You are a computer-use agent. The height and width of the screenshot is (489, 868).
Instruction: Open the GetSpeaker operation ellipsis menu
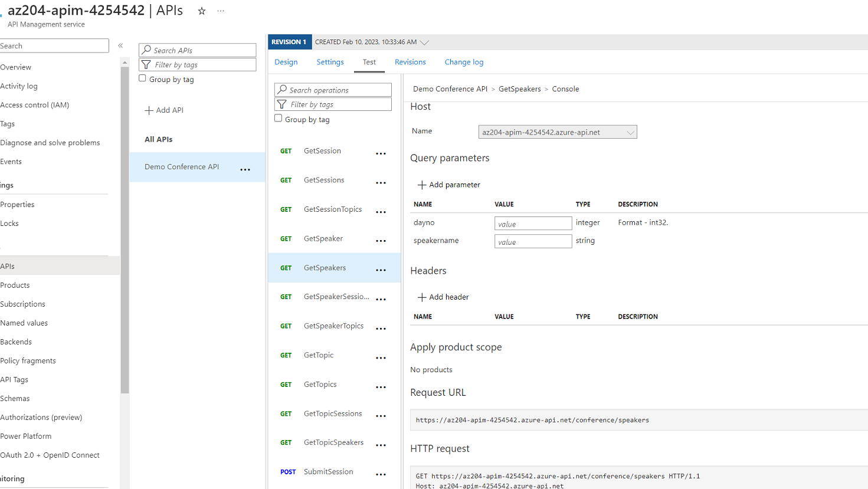(381, 241)
